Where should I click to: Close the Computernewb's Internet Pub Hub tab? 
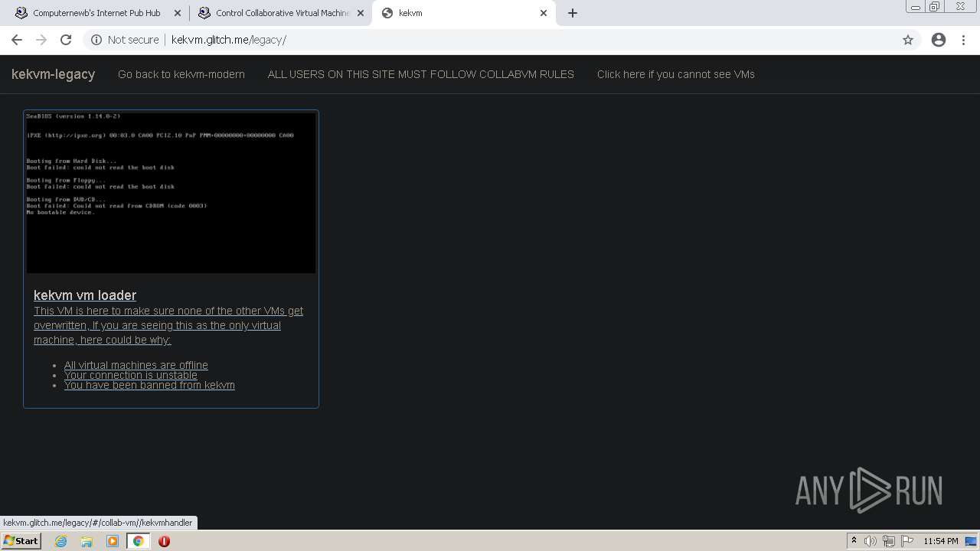coord(178,13)
